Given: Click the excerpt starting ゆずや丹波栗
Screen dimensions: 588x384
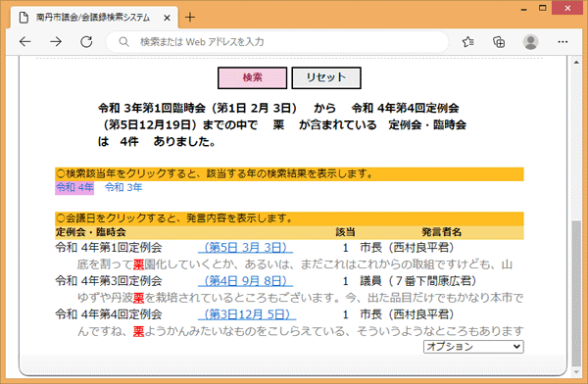Looking at the screenshot, I should tap(300, 298).
